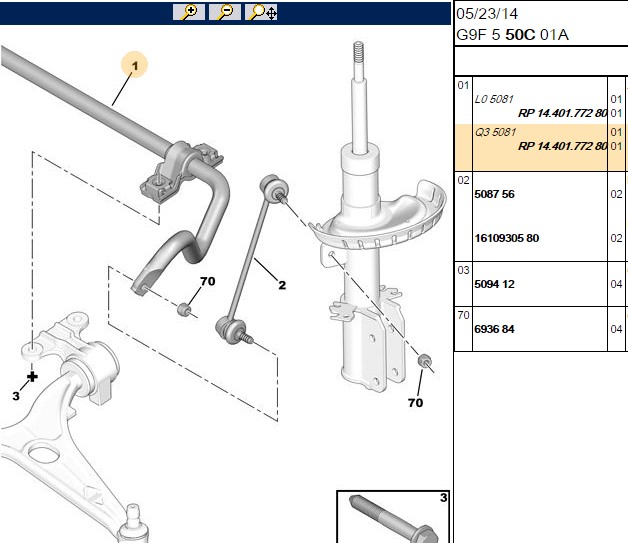Click row index 02 in parts table
The image size is (628, 543).
[463, 180]
